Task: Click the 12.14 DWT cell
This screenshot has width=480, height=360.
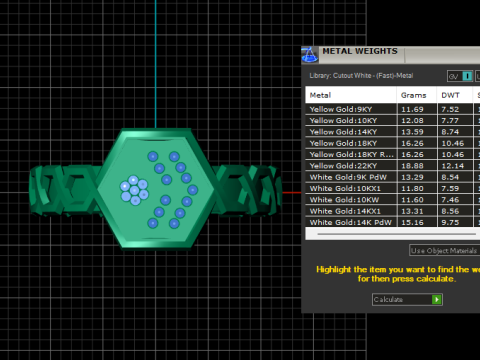Action: 455,166
